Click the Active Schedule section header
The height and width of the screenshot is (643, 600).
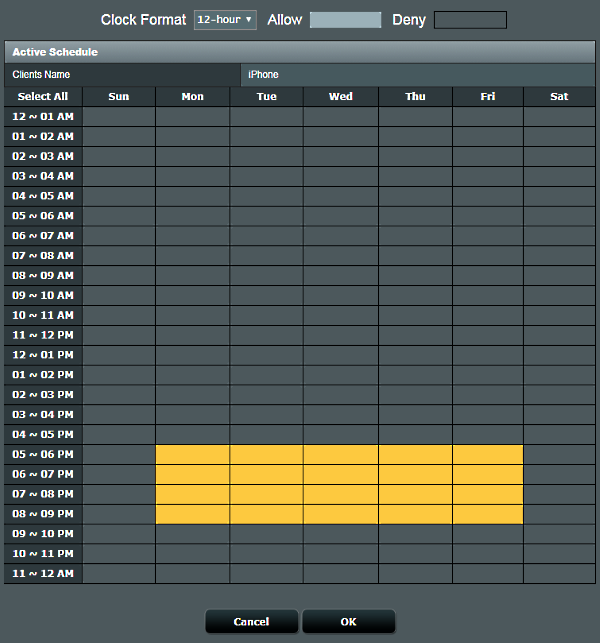300,52
